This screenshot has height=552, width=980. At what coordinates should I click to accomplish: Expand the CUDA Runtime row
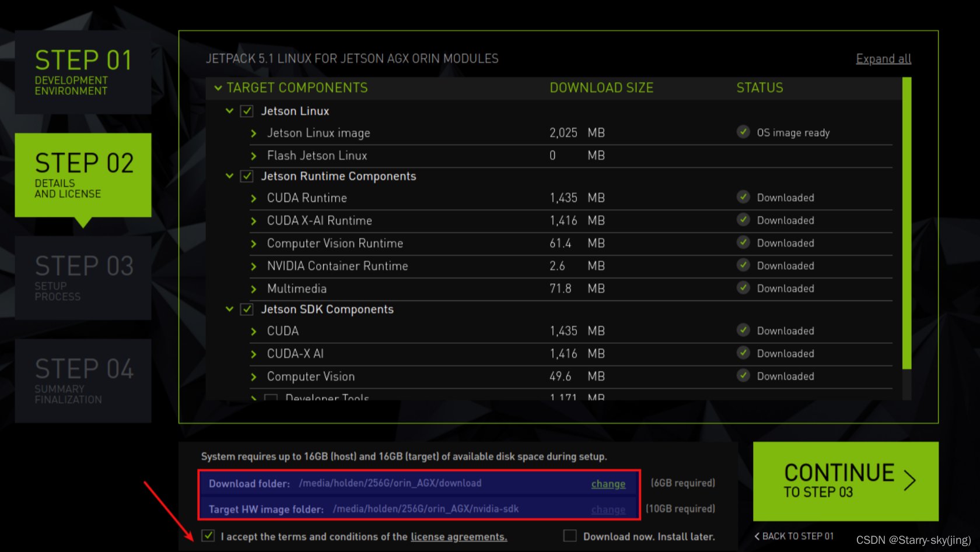[x=253, y=199]
